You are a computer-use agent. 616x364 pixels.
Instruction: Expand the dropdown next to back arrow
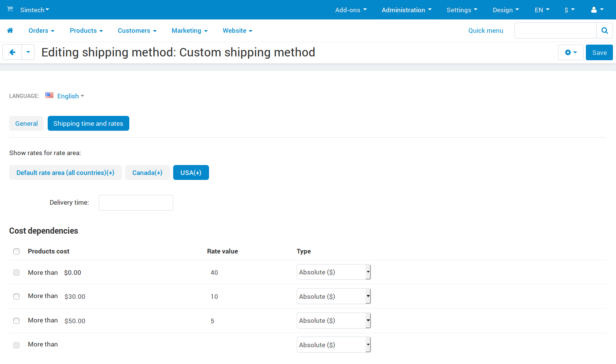(28, 52)
